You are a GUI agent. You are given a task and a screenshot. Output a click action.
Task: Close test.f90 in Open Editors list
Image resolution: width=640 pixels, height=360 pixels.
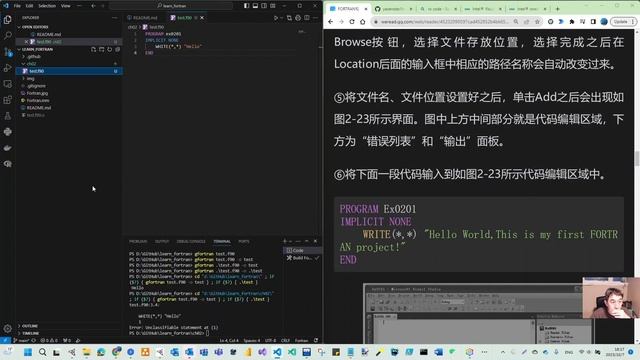click(x=27, y=42)
